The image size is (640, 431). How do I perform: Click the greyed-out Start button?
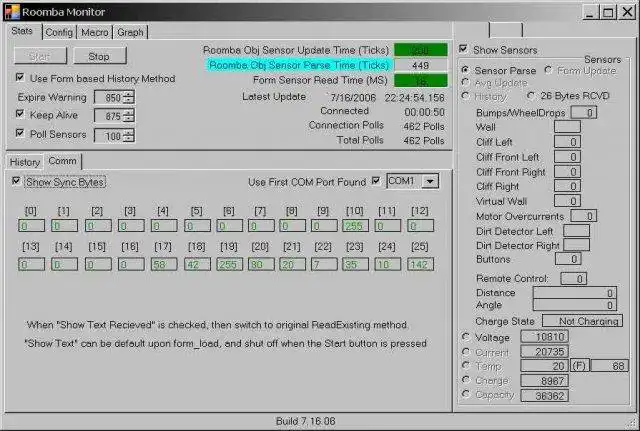click(x=40, y=56)
